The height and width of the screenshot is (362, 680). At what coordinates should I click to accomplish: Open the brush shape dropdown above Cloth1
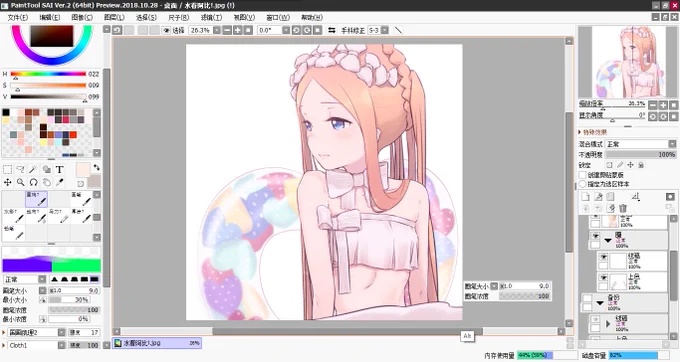tap(62, 333)
